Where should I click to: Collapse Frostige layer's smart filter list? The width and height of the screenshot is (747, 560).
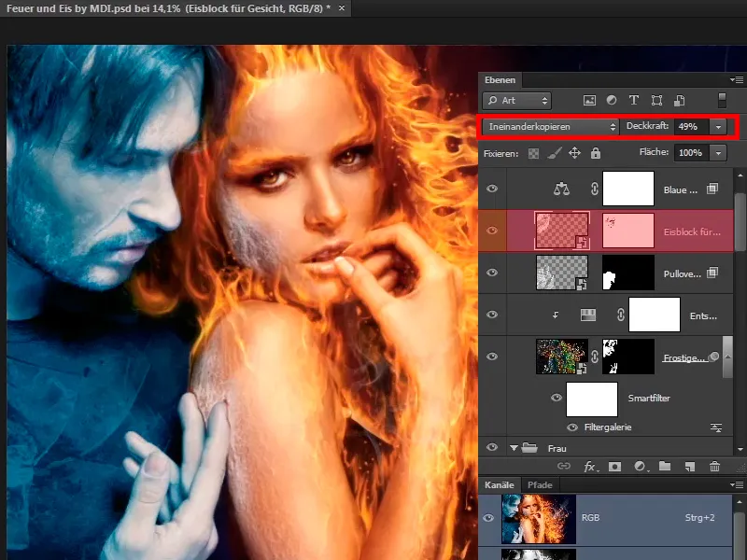coord(727,357)
